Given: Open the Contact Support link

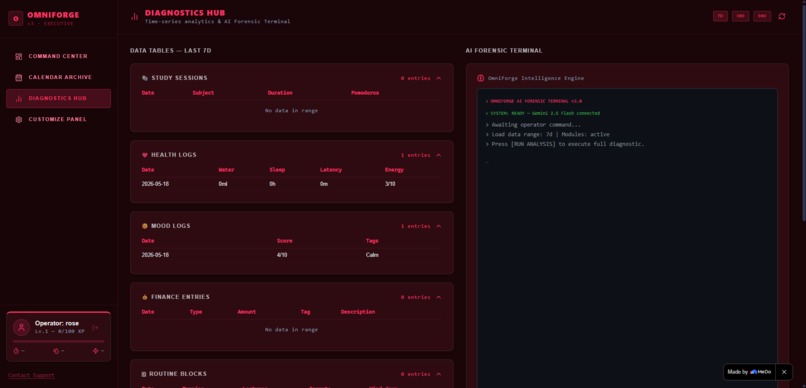Looking at the screenshot, I should pos(31,375).
